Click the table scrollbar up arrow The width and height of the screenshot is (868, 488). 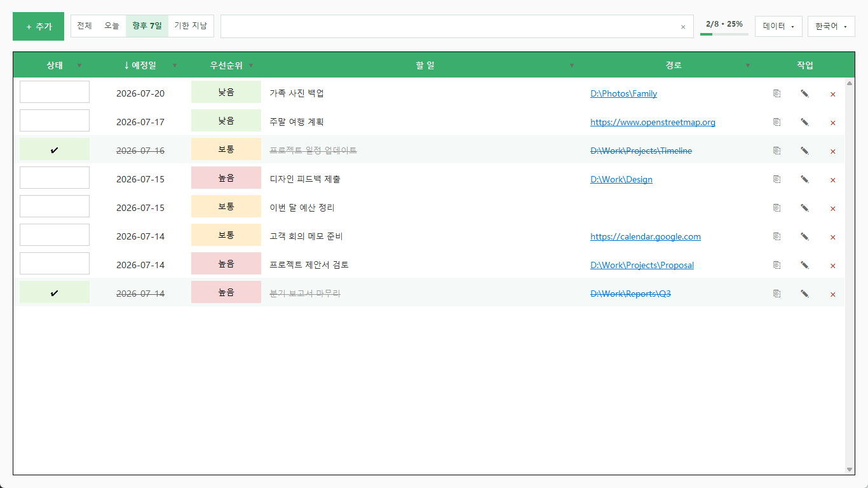pyautogui.click(x=850, y=83)
